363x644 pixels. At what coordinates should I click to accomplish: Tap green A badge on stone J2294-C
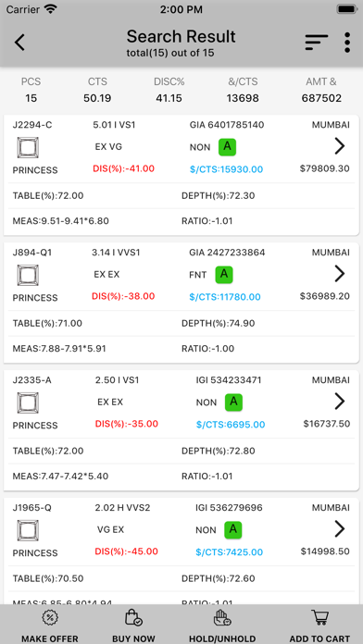tap(227, 147)
